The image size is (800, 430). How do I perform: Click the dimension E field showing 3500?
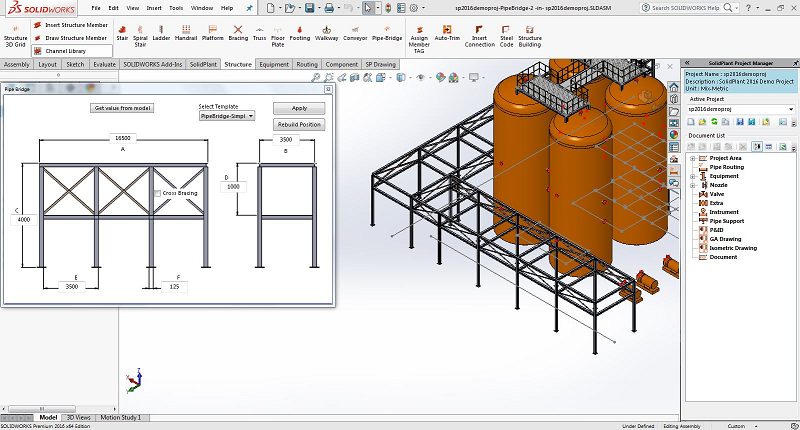coord(72,287)
